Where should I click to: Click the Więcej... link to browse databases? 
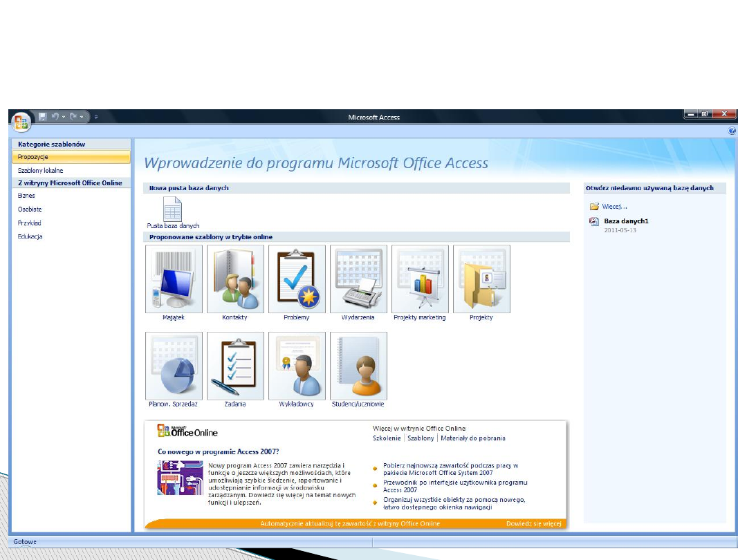(614, 206)
